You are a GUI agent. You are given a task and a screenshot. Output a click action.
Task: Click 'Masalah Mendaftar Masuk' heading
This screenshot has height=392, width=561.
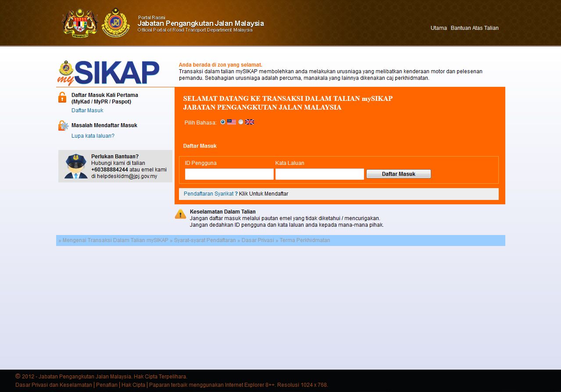[x=104, y=125]
